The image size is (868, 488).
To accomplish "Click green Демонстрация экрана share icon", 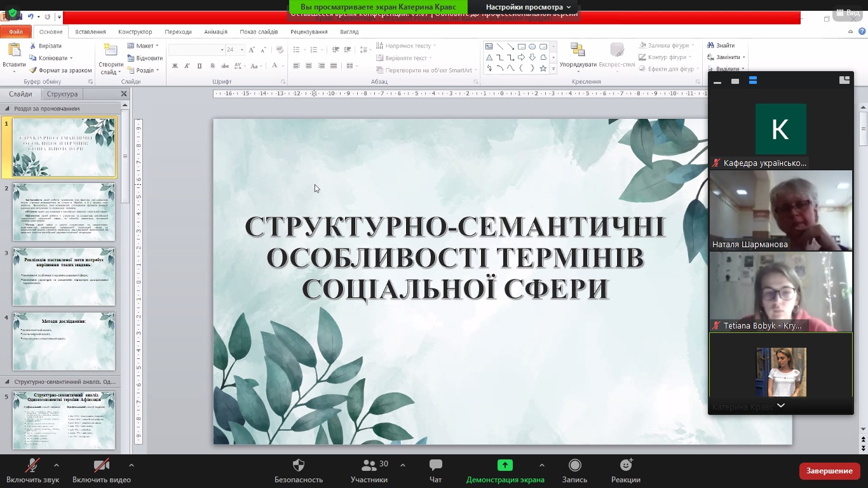I will click(505, 465).
